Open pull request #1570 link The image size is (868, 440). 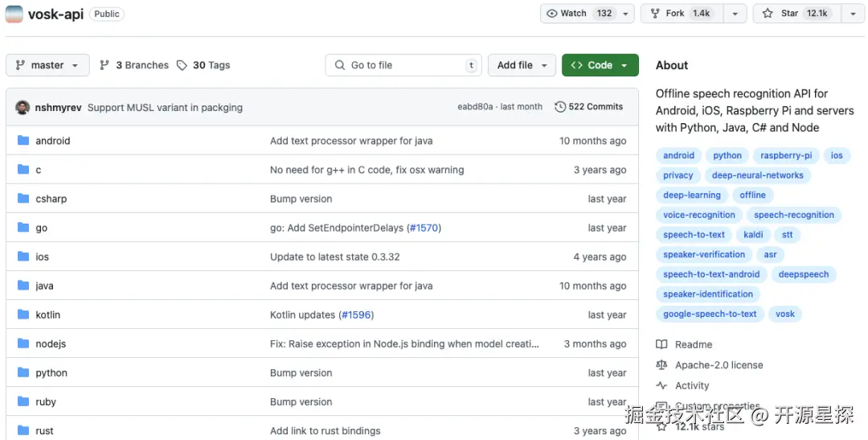point(424,228)
